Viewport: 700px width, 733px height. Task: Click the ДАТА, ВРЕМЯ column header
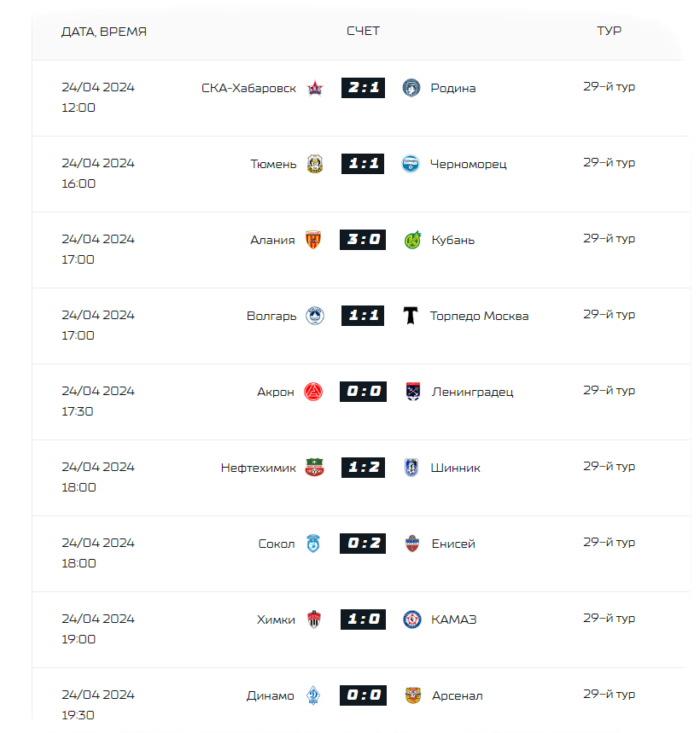pyautogui.click(x=104, y=32)
